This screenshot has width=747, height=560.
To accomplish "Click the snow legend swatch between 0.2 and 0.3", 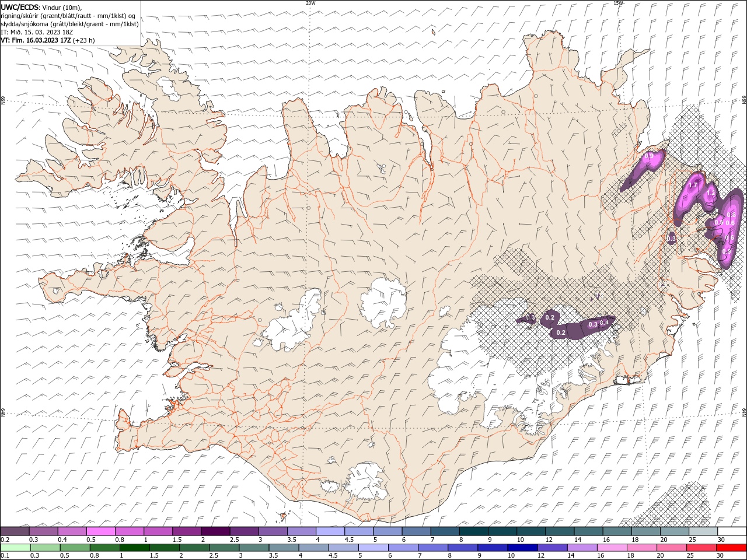I will coord(15,531).
